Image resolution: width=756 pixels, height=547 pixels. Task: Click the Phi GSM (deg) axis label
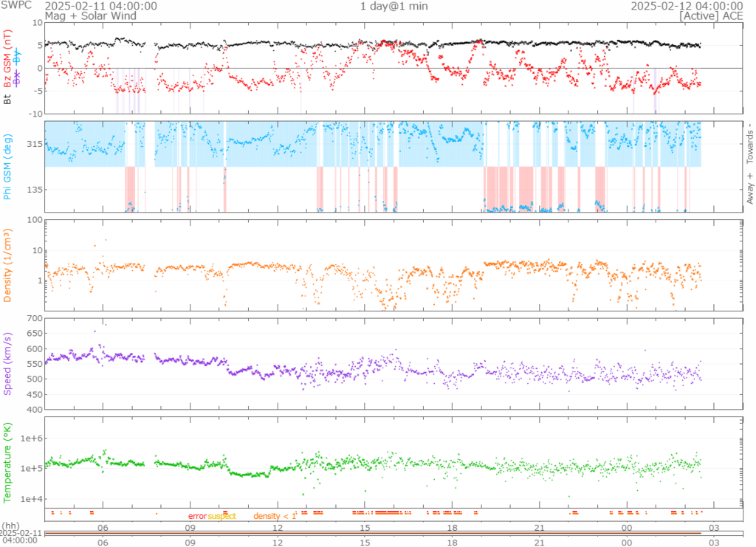tap(9, 167)
